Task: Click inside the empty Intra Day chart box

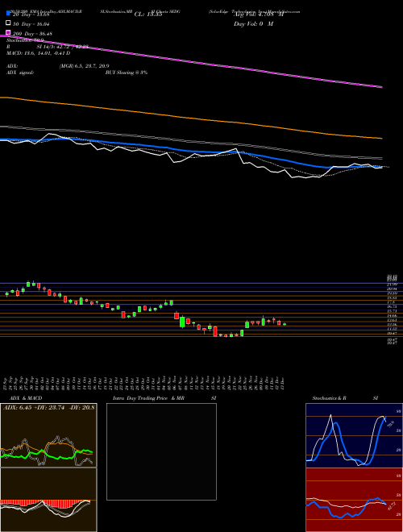Action: click(161, 451)
